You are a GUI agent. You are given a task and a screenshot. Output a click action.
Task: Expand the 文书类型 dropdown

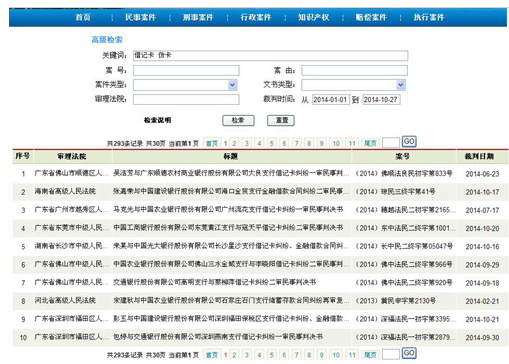coord(354,85)
